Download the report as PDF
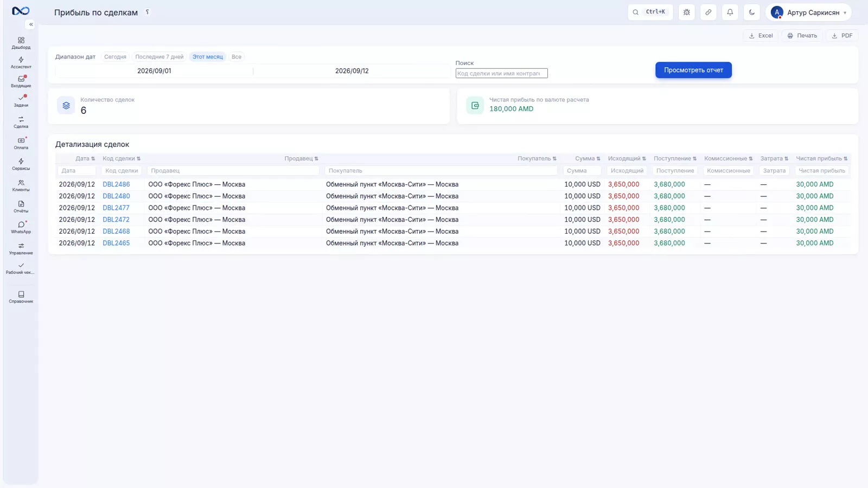The width and height of the screenshot is (868, 488). 842,36
